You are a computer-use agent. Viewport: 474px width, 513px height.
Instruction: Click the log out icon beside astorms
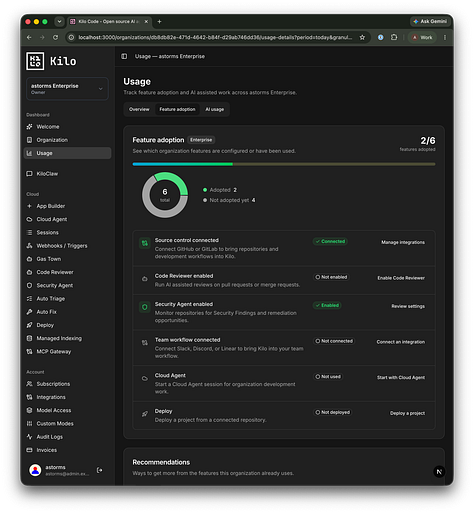pyautogui.click(x=99, y=470)
